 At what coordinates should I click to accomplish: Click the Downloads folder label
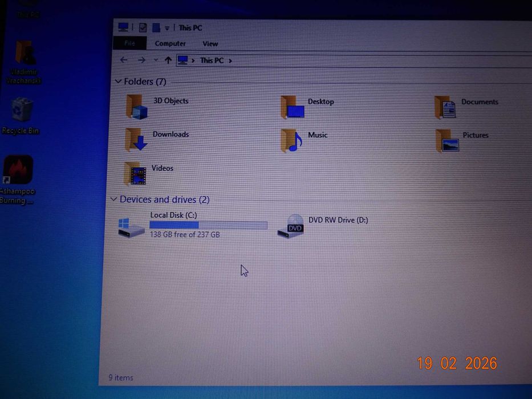pos(170,135)
